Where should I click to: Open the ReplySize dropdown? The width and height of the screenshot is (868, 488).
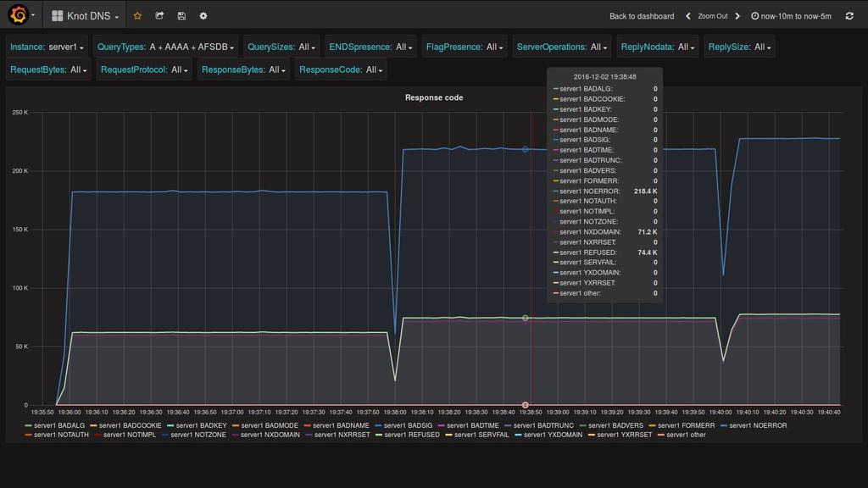coord(762,47)
